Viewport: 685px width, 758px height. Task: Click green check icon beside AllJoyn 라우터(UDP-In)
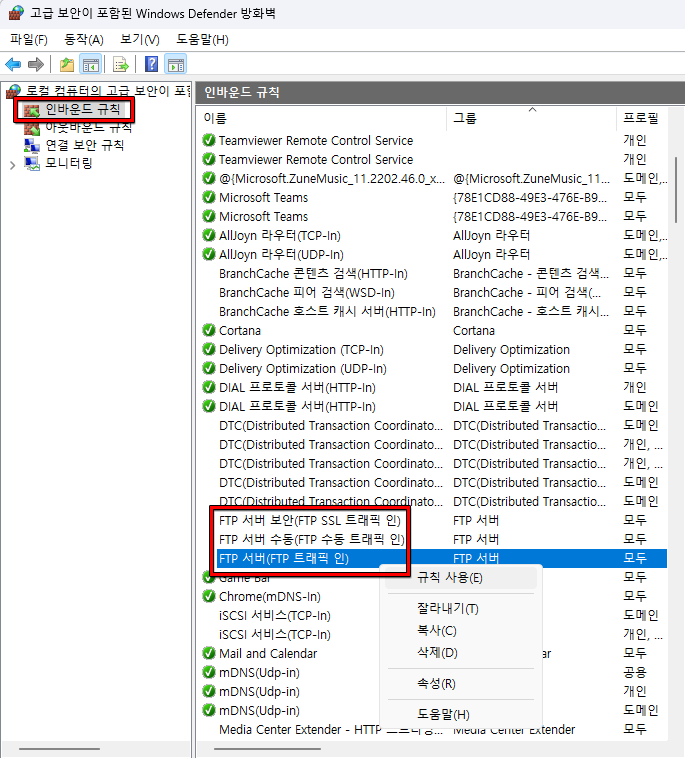pos(209,254)
